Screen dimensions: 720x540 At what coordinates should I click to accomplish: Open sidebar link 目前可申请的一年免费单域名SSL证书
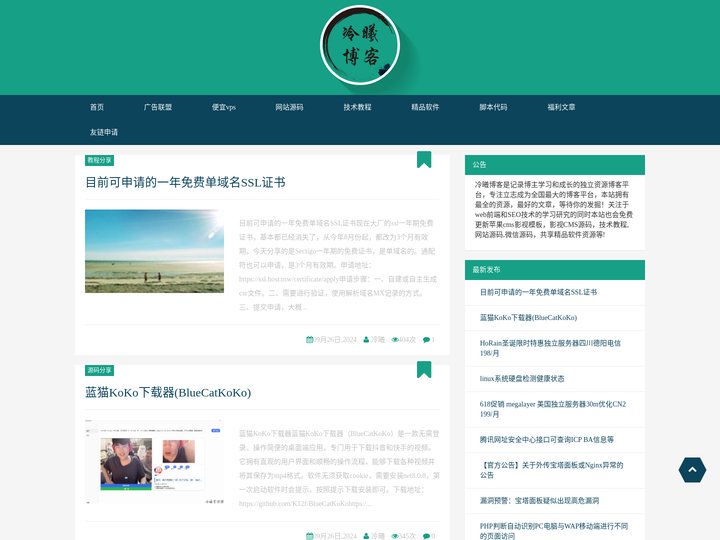pos(538,292)
